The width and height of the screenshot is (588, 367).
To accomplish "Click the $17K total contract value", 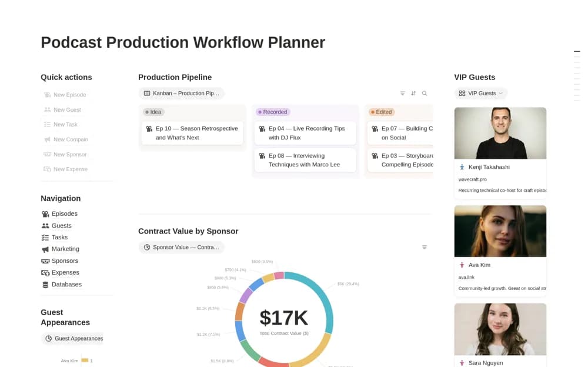I will point(283,318).
